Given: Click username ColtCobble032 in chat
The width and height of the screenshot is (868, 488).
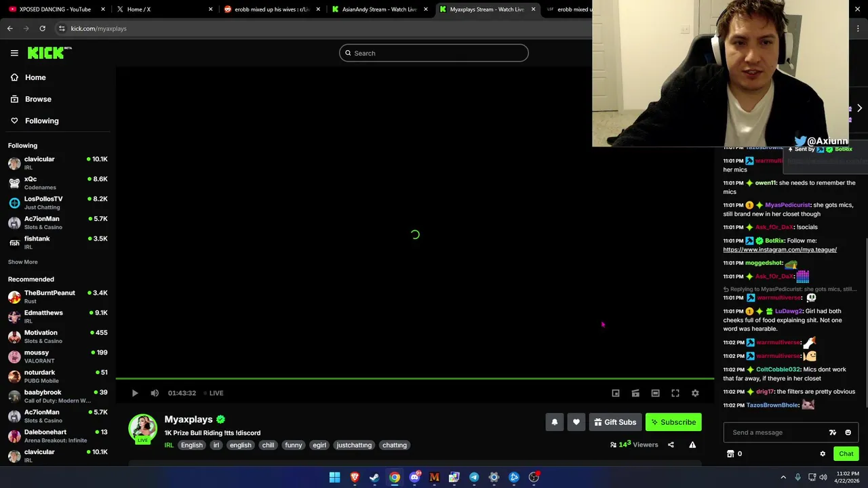Looking at the screenshot, I should (778, 369).
